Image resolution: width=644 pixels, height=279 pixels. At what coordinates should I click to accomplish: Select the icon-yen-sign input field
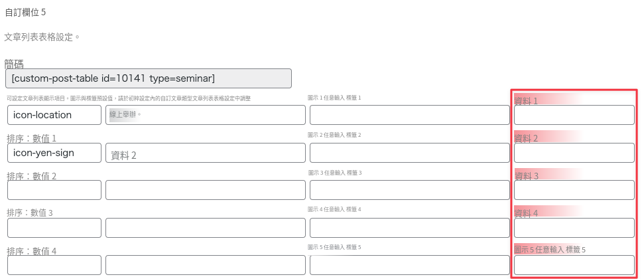(54, 153)
